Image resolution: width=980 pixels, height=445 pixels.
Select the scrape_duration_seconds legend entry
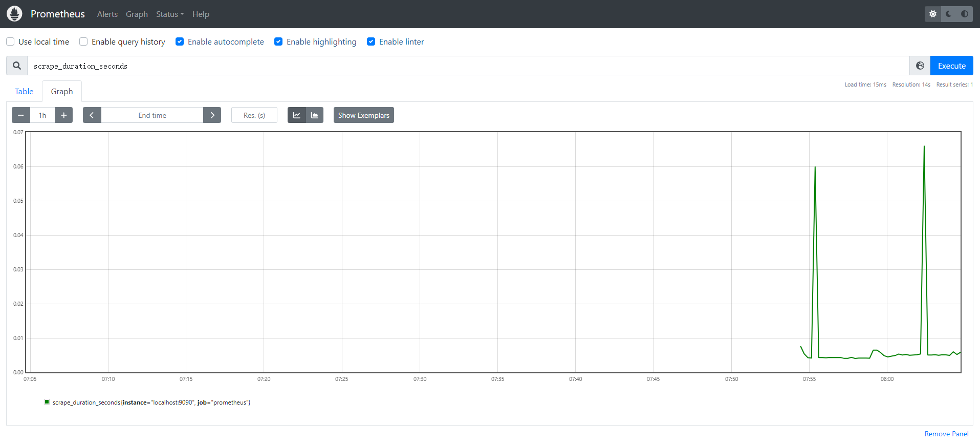coord(151,402)
